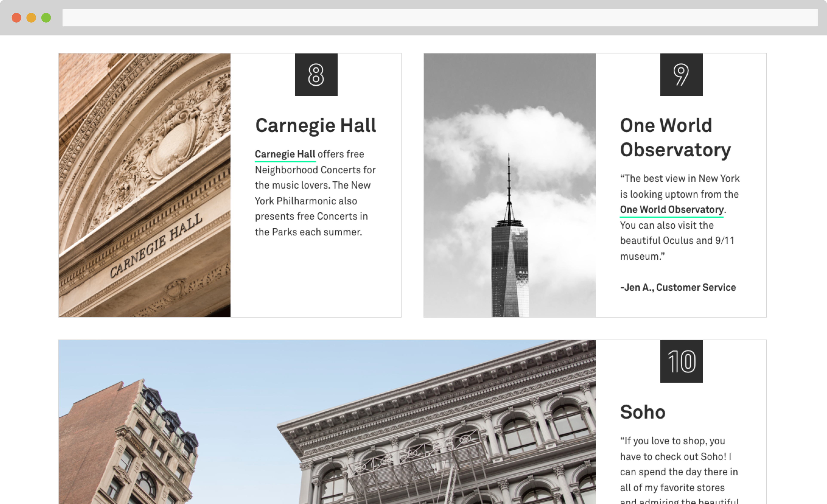Click the green maximize window dot
The height and width of the screenshot is (504, 827).
click(46, 17)
